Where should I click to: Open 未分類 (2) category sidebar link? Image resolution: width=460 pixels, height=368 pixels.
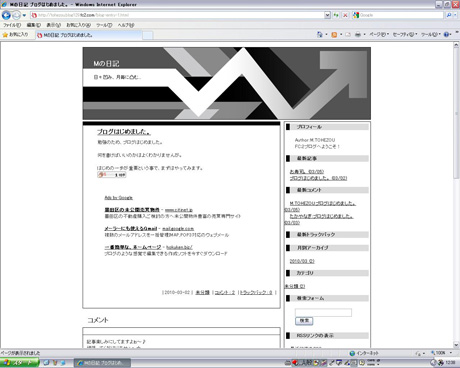coord(295,286)
